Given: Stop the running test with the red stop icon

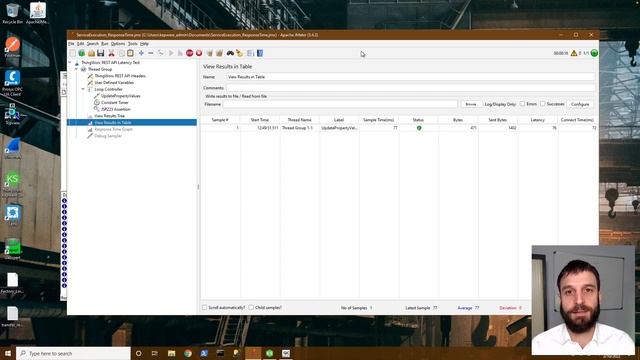Looking at the screenshot, I should tap(189, 53).
